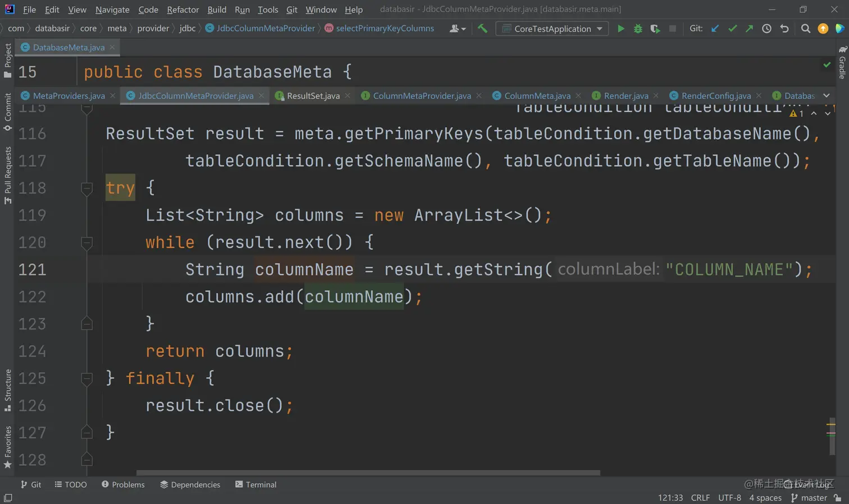Click the Stop process square icon
The image size is (849, 504).
tap(673, 28)
